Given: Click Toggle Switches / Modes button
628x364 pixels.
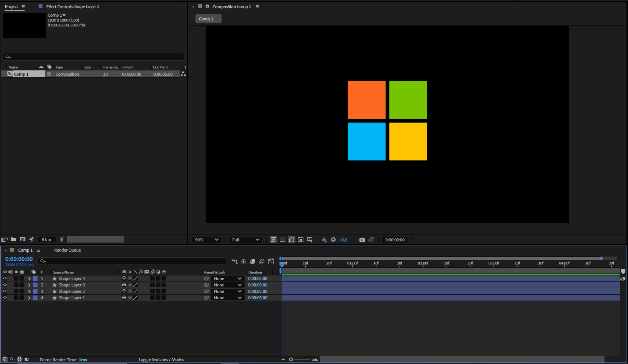Looking at the screenshot, I should (161, 359).
